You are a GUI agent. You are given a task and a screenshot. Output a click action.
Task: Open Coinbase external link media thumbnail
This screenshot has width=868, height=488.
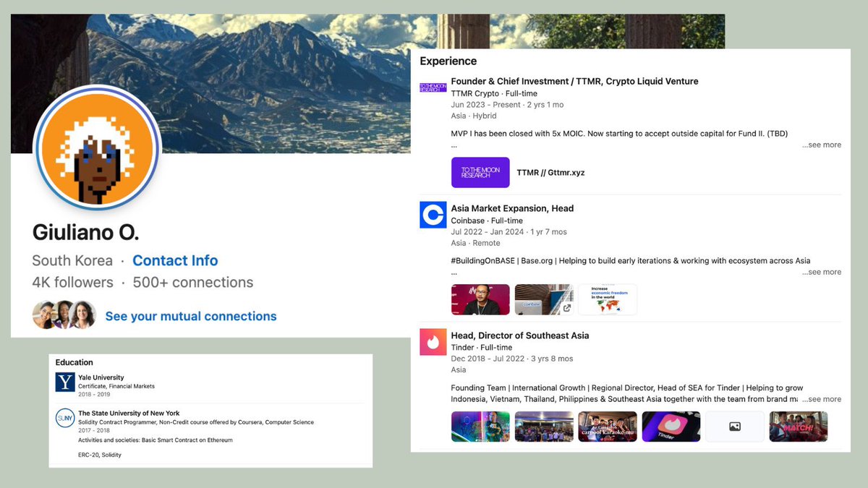(544, 299)
